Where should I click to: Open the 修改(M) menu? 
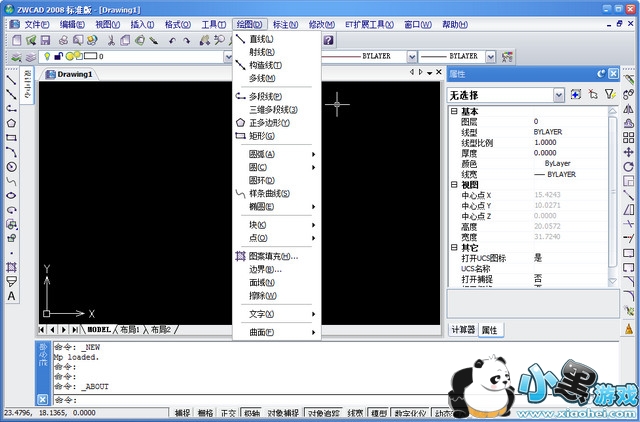pos(322,24)
